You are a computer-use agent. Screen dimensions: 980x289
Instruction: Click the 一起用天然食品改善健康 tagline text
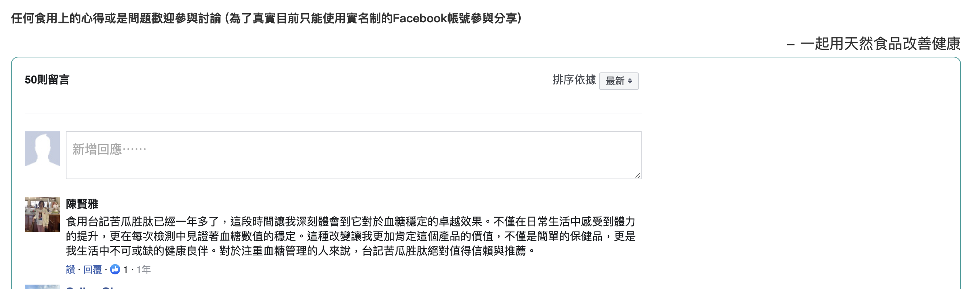pos(880,44)
